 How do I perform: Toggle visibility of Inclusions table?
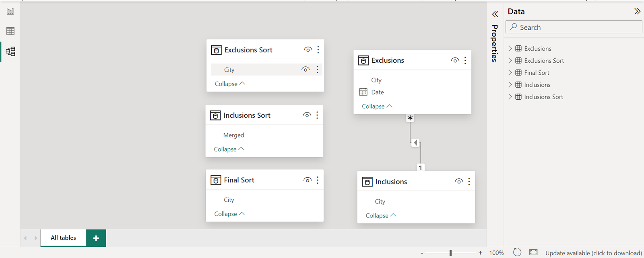coord(459,182)
